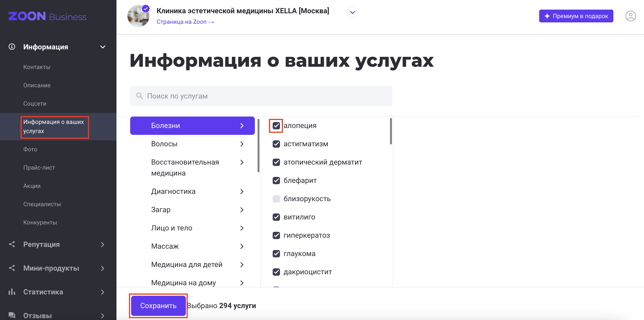Viewport: 644px width, 320px height.
Task: Open the Лицо и тело category arrow
Action: tap(242, 228)
